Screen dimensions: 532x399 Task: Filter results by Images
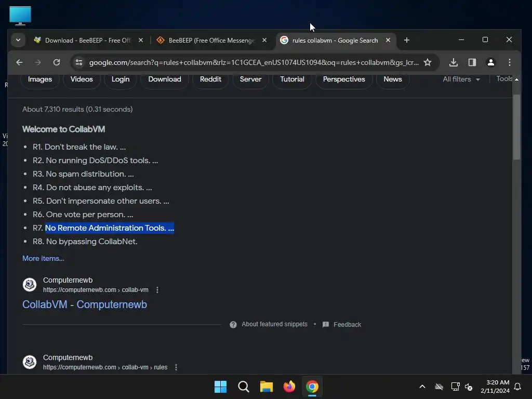[x=39, y=79]
